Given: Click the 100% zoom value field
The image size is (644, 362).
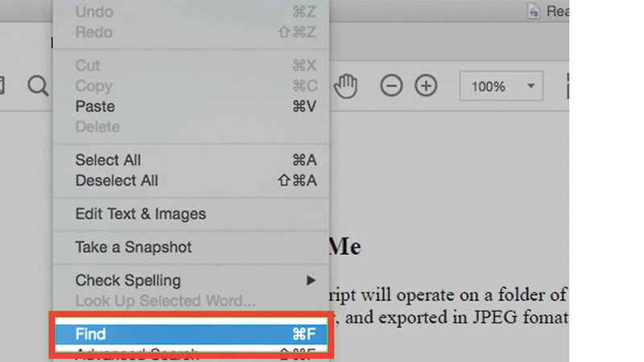Looking at the screenshot, I should coord(489,86).
